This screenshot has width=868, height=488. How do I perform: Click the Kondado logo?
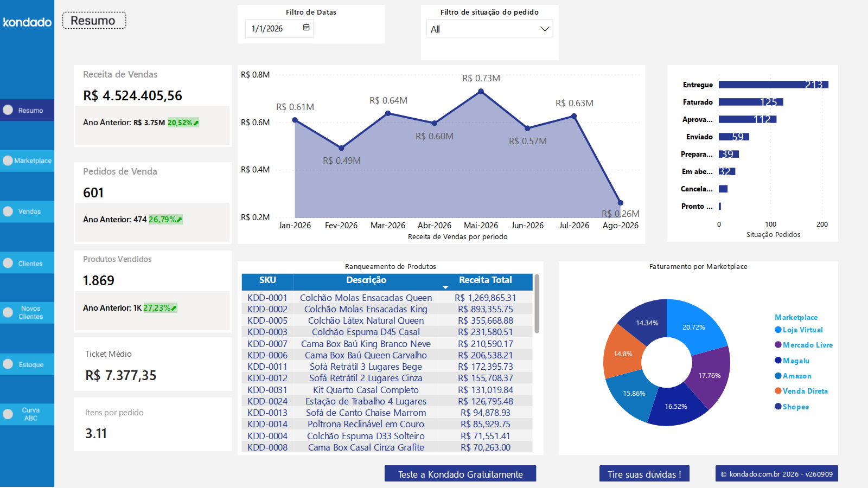(27, 22)
